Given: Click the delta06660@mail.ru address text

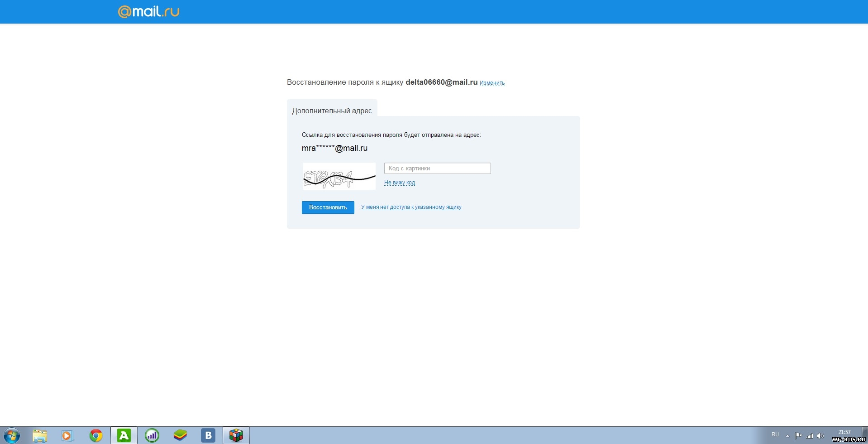Looking at the screenshot, I should click(441, 82).
